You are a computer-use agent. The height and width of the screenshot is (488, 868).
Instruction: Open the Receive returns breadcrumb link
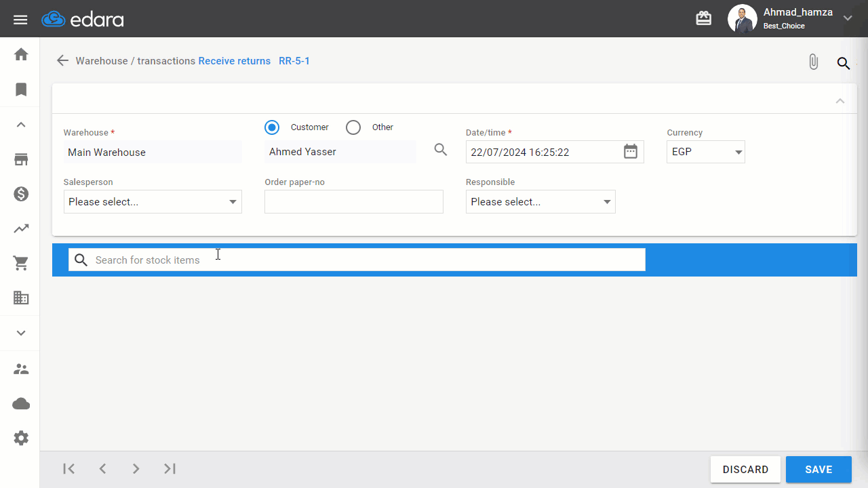[235, 61]
